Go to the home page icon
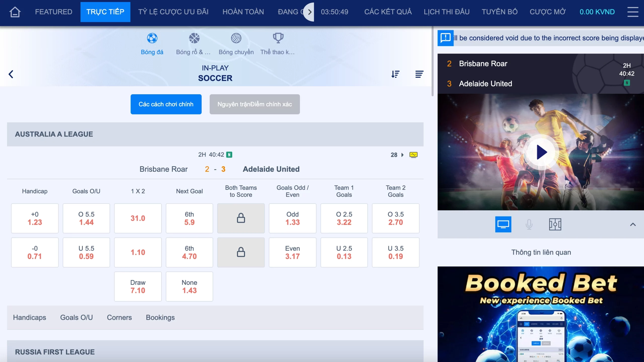This screenshot has height=362, width=644. [x=15, y=12]
